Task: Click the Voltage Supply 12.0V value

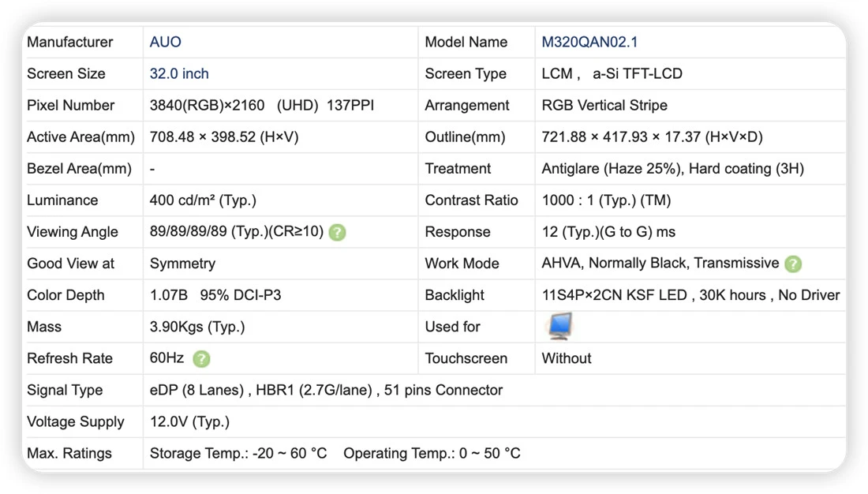Action: tap(189, 422)
